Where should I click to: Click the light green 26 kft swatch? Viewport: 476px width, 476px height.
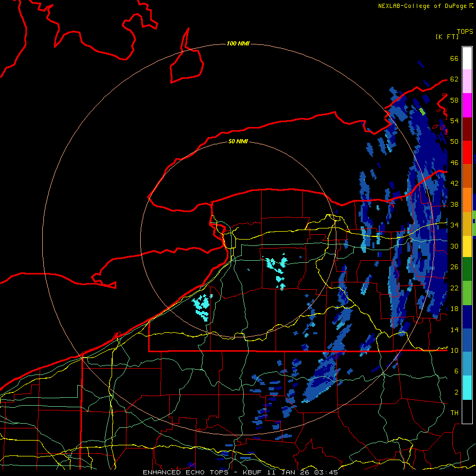pyautogui.click(x=467, y=293)
